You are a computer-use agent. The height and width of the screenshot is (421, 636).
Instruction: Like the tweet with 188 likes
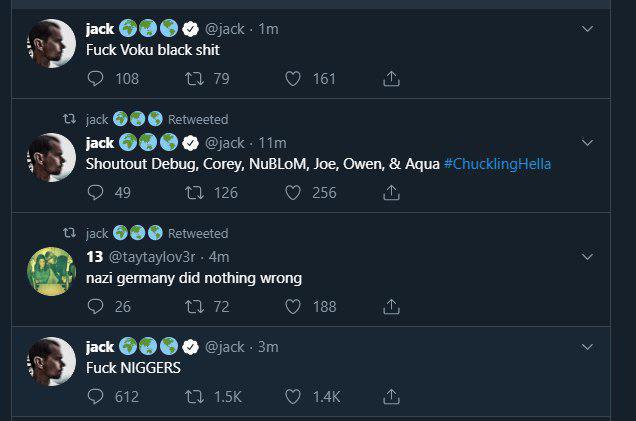pyautogui.click(x=293, y=306)
